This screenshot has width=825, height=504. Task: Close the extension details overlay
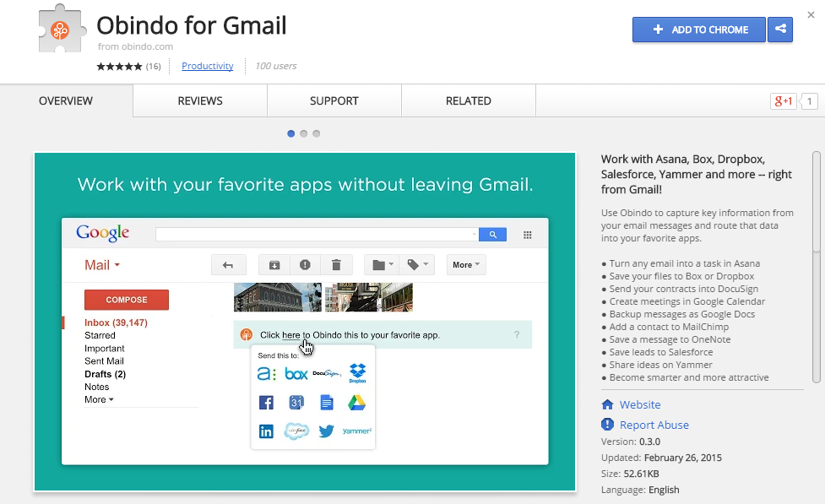[x=811, y=15]
